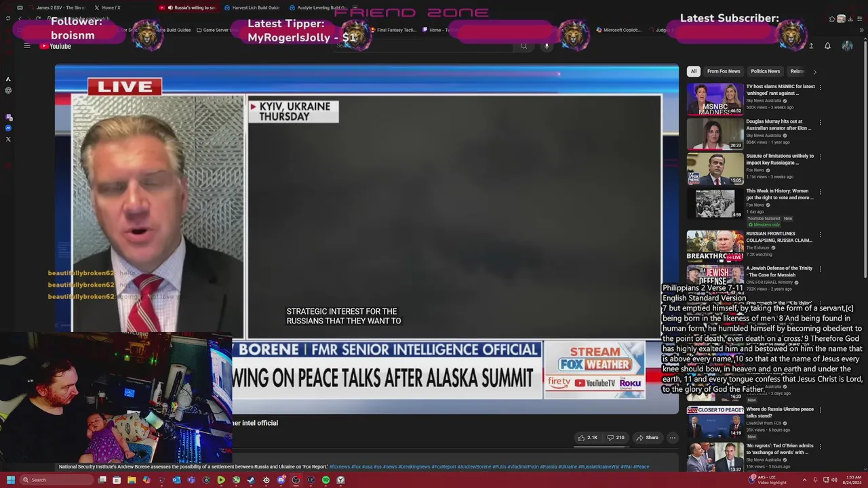This screenshot has height=488, width=868.
Task: Go to the YouTube home logo
Action: pos(56,46)
